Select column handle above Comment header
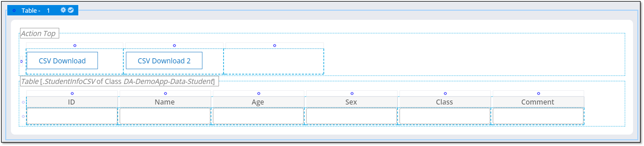The image size is (644, 146). coord(539,93)
